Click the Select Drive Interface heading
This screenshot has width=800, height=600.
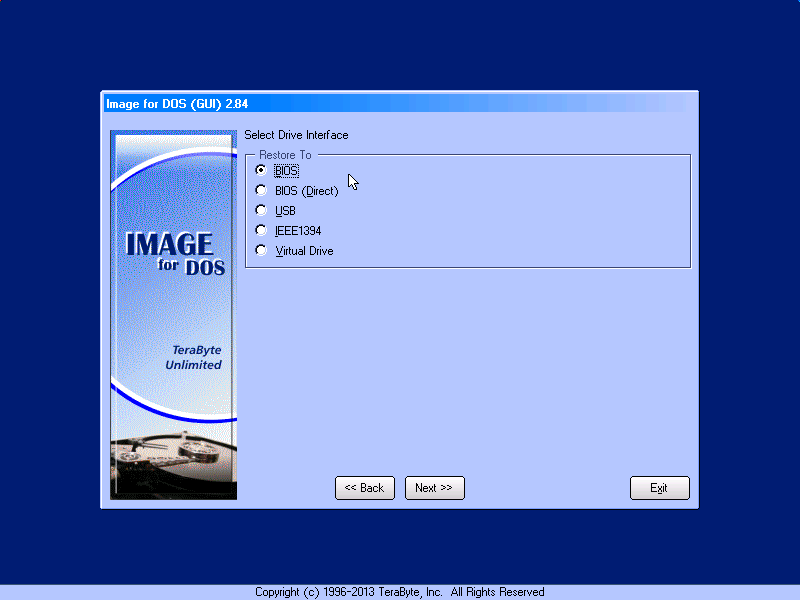pos(296,135)
